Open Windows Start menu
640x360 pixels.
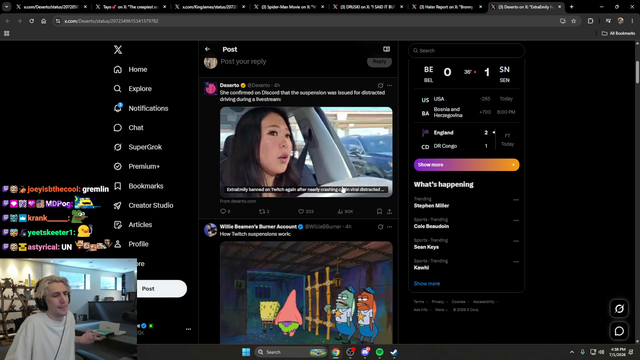point(246,352)
